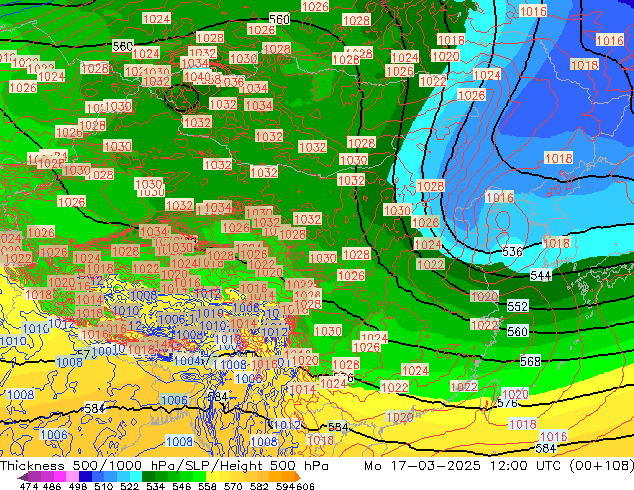The height and width of the screenshot is (490, 634).
Task: Click the '568' height contour label
Action: [530, 361]
